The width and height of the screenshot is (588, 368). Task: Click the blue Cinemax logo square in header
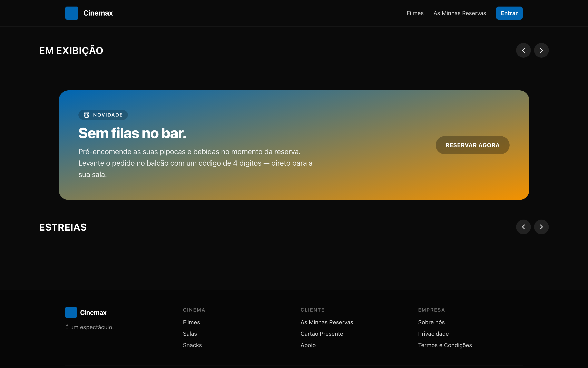coord(72,13)
